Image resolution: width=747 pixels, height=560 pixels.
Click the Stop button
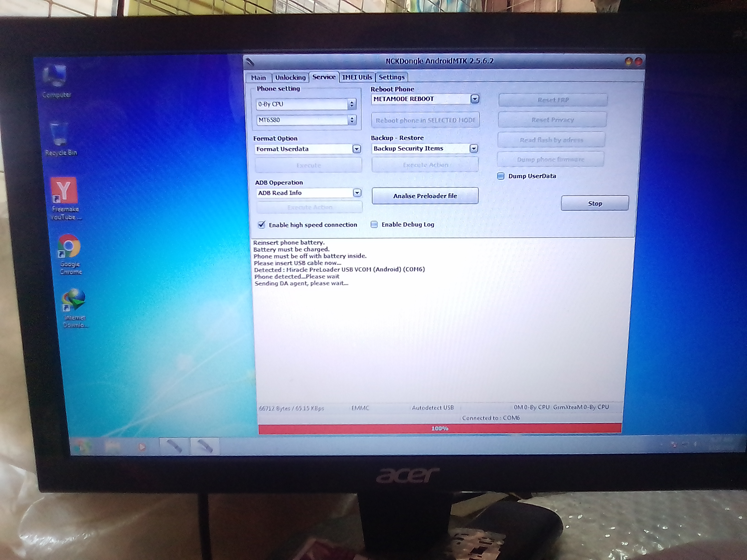(595, 203)
